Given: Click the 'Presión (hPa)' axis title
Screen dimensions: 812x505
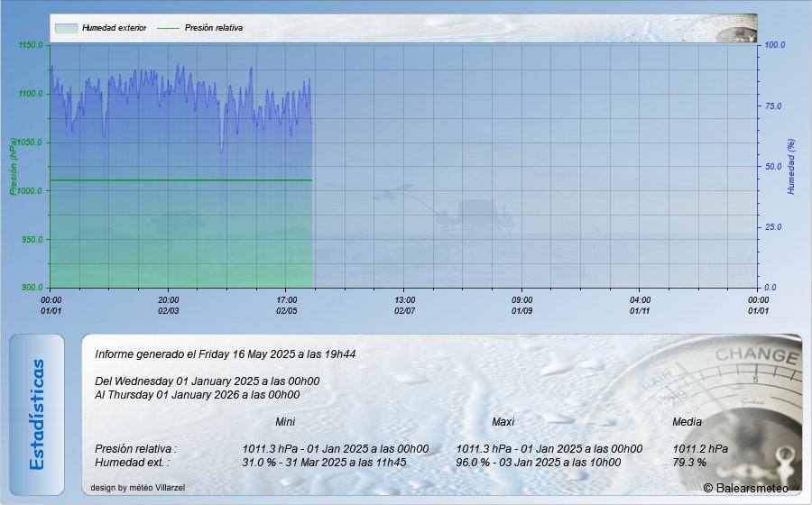Looking at the screenshot, I should tap(13, 167).
